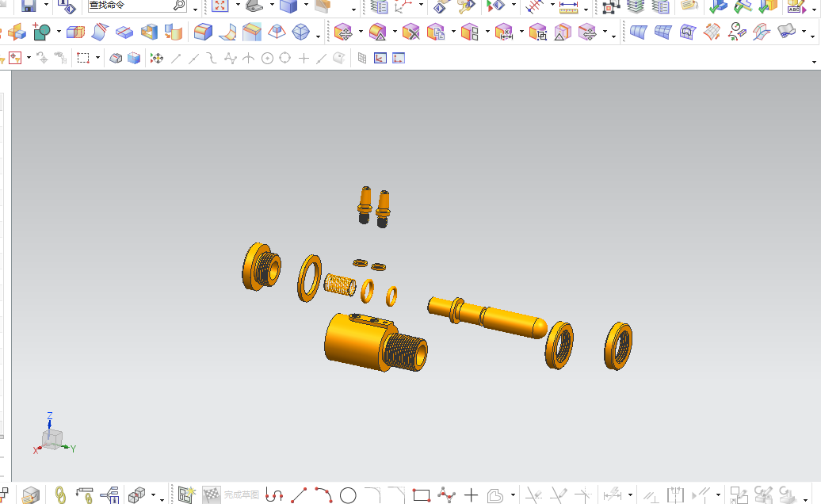
Task: Click the blue shaded cube rendering style icon
Action: point(288,6)
